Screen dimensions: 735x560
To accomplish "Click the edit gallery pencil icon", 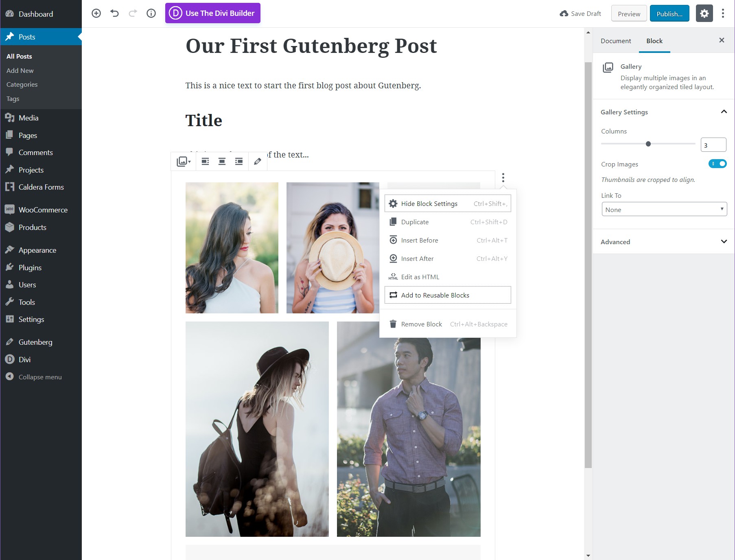I will [258, 162].
